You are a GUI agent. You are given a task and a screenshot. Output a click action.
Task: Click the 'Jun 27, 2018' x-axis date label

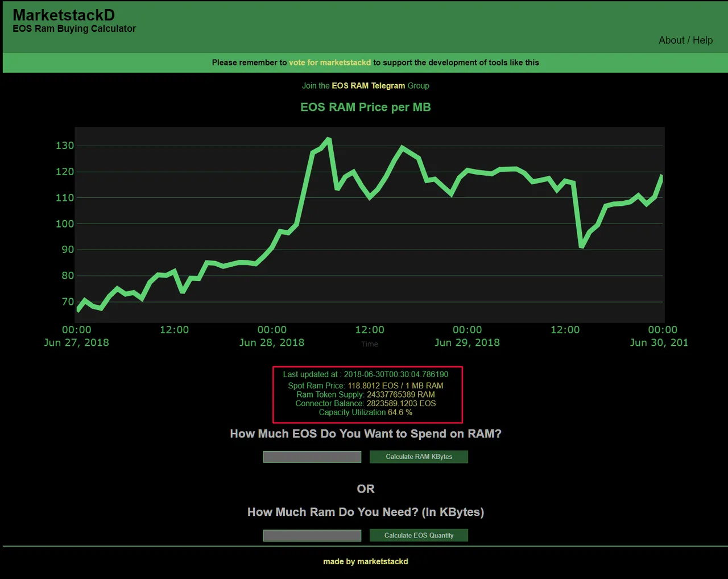76,342
